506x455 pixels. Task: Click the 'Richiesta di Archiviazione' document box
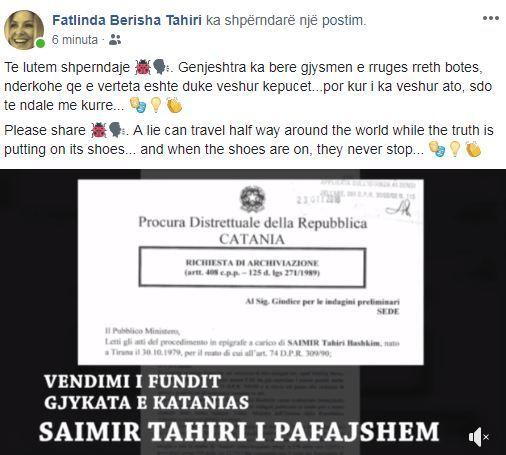252,267
